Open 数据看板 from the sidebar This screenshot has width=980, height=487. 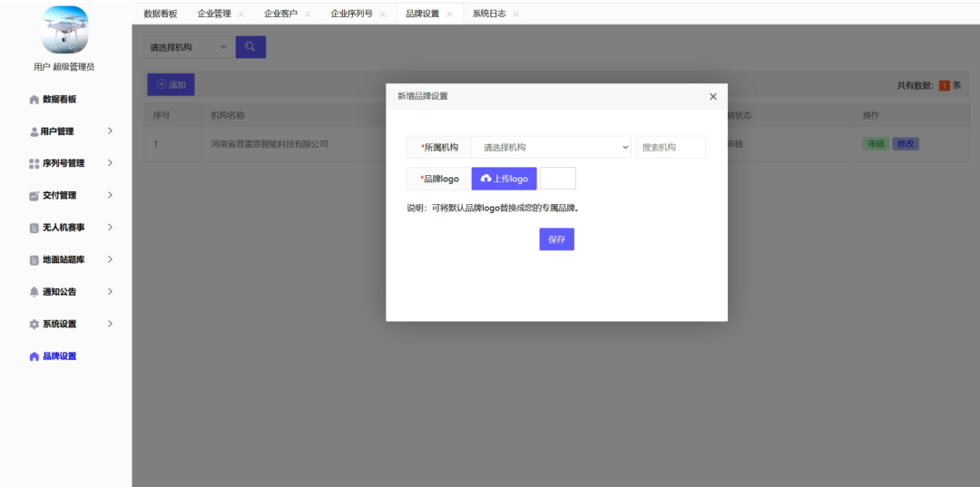tap(59, 99)
